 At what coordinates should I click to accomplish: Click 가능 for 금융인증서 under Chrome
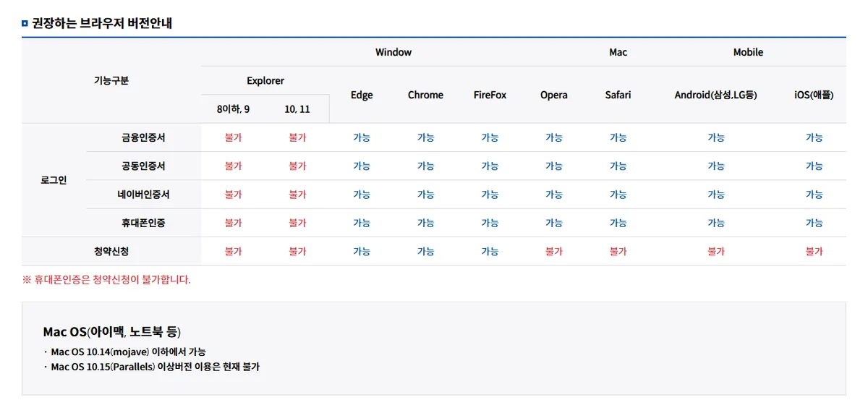pos(425,137)
